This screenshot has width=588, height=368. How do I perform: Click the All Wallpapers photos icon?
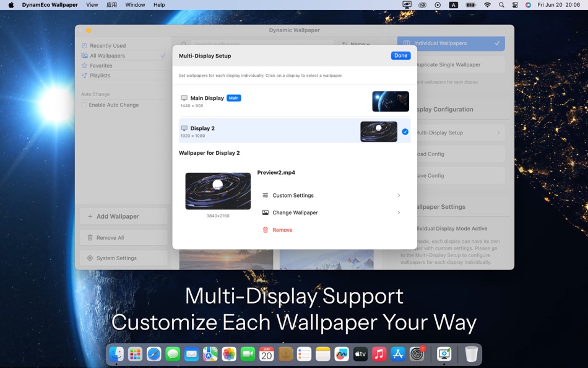tap(84, 56)
